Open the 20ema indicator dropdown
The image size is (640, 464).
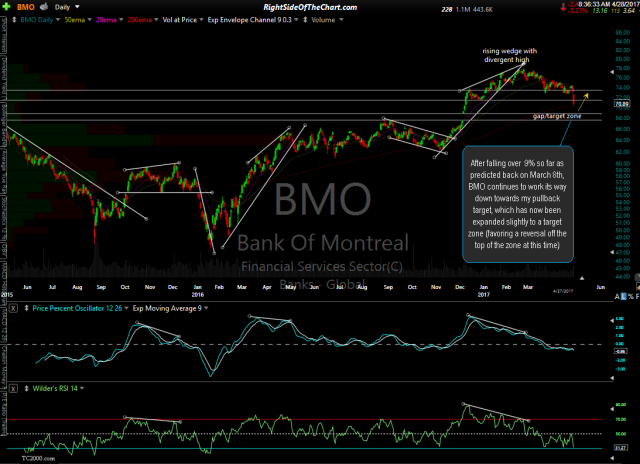(121, 20)
